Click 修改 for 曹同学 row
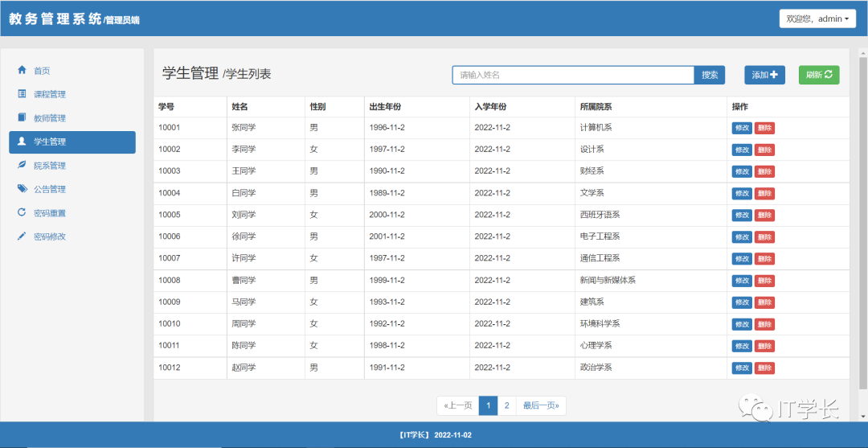 (x=742, y=281)
